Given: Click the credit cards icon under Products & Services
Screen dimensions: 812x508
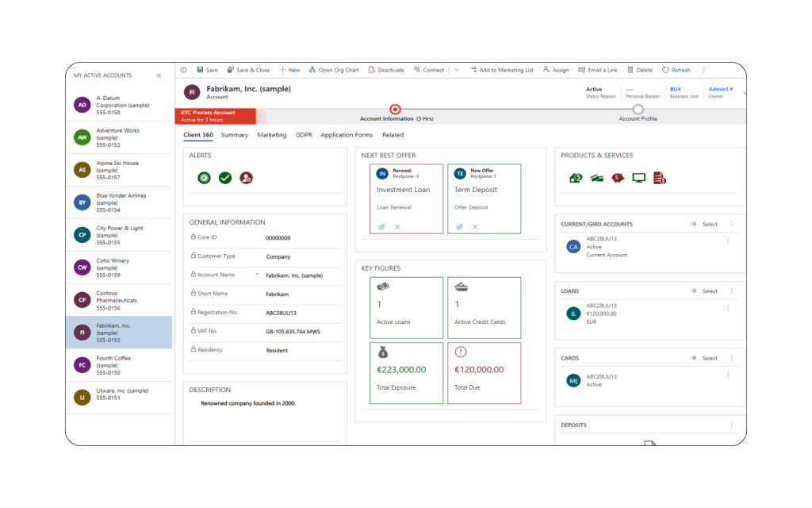Looking at the screenshot, I should [x=597, y=178].
